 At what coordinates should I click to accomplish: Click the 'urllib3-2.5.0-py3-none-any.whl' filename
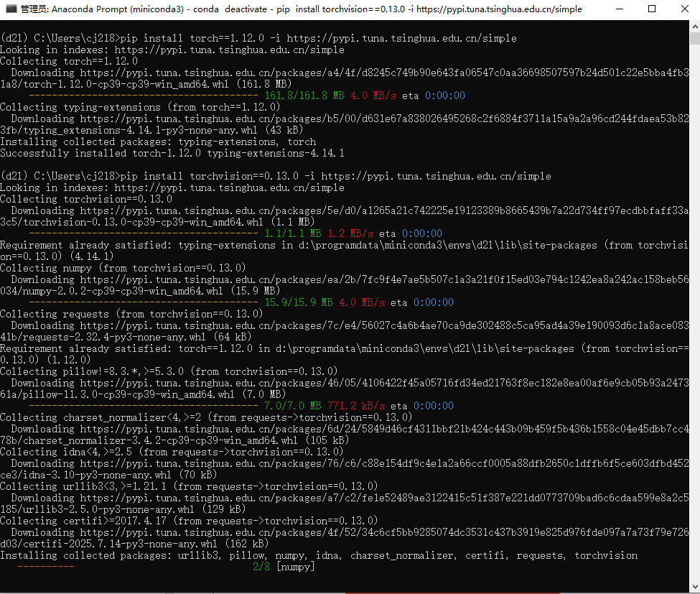108,509
